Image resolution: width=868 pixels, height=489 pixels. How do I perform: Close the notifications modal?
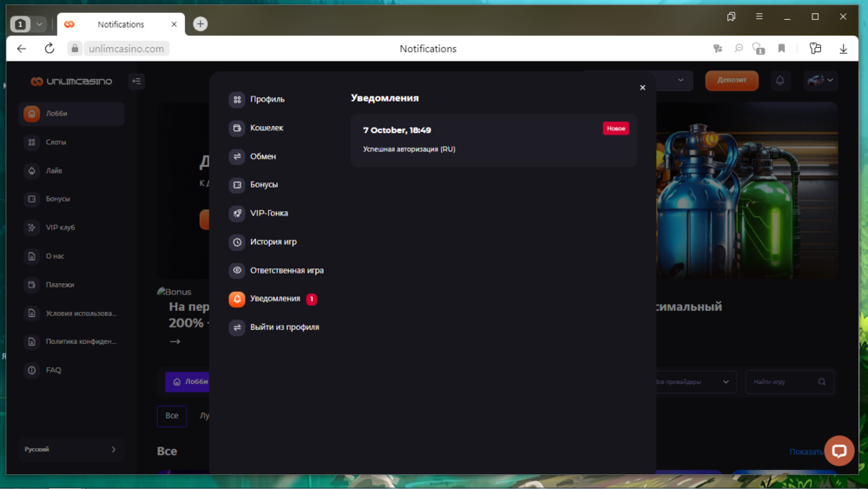click(642, 88)
